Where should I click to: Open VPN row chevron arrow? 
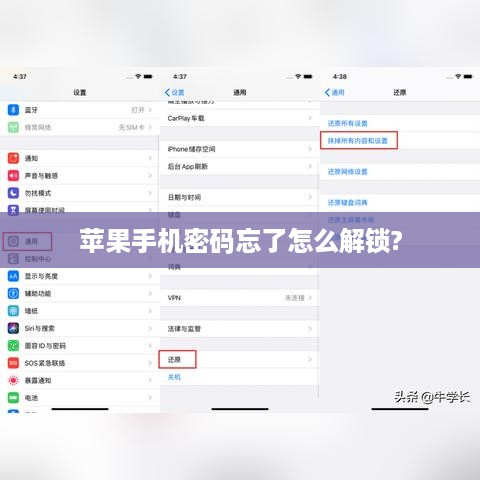(310, 298)
